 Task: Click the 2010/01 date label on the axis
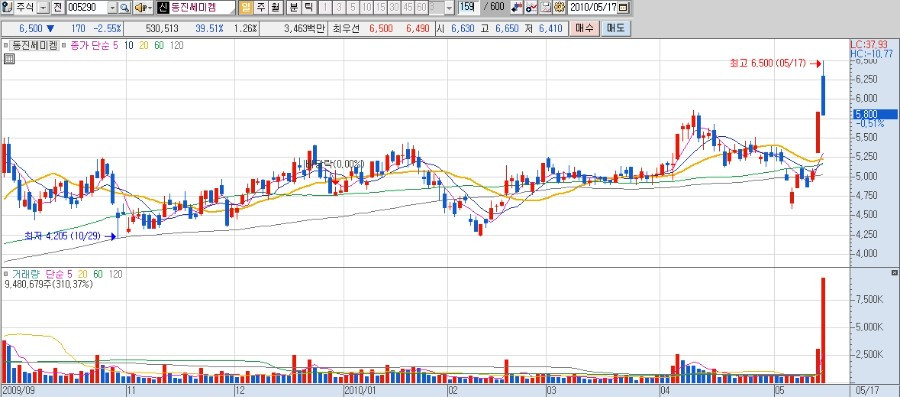click(360, 390)
